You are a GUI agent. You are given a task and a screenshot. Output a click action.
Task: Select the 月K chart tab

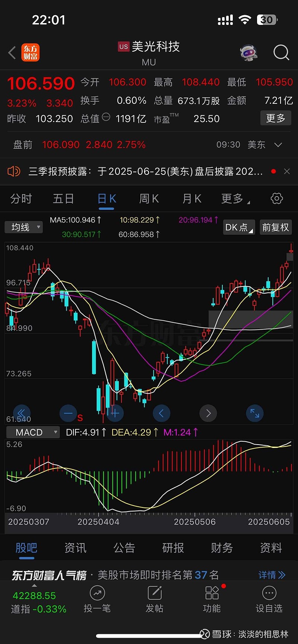(x=192, y=199)
